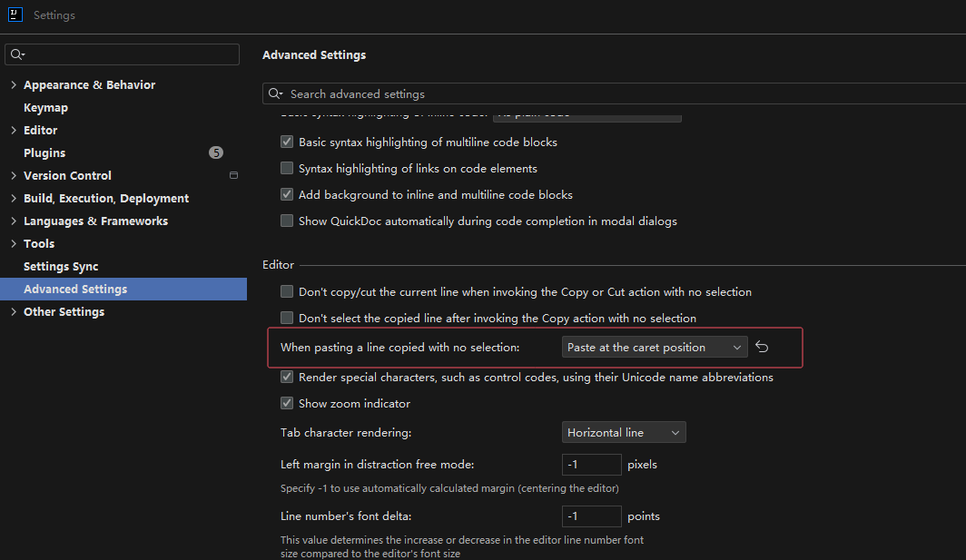Toggle Syntax highlighting of links on code elements
The height and width of the screenshot is (560, 966).
tap(287, 169)
